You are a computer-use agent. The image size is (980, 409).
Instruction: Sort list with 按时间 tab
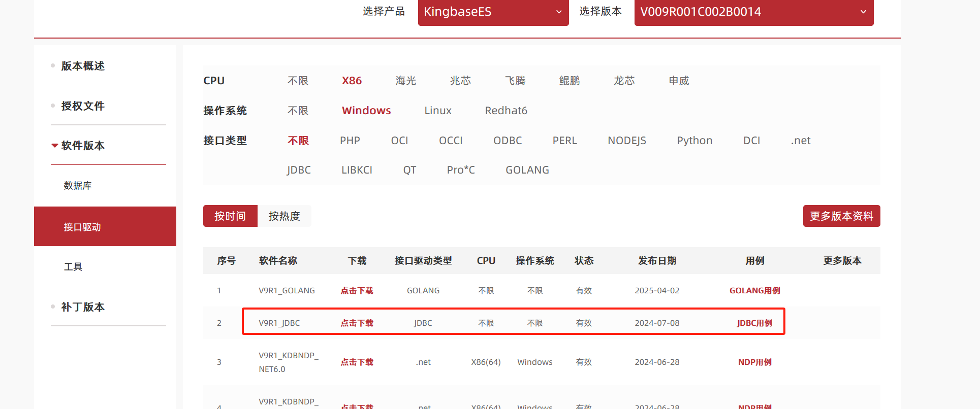pyautogui.click(x=230, y=216)
